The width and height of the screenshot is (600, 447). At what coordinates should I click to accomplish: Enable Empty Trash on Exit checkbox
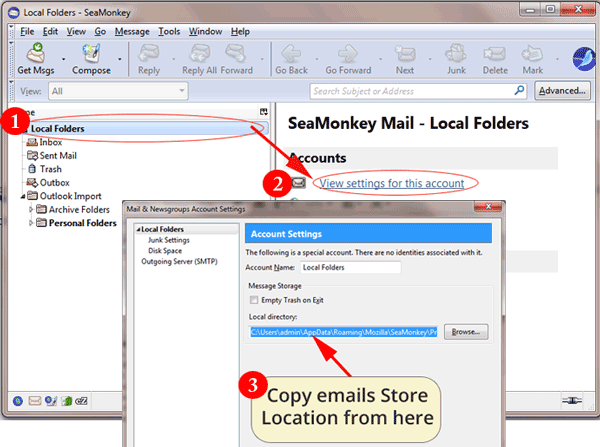point(254,300)
